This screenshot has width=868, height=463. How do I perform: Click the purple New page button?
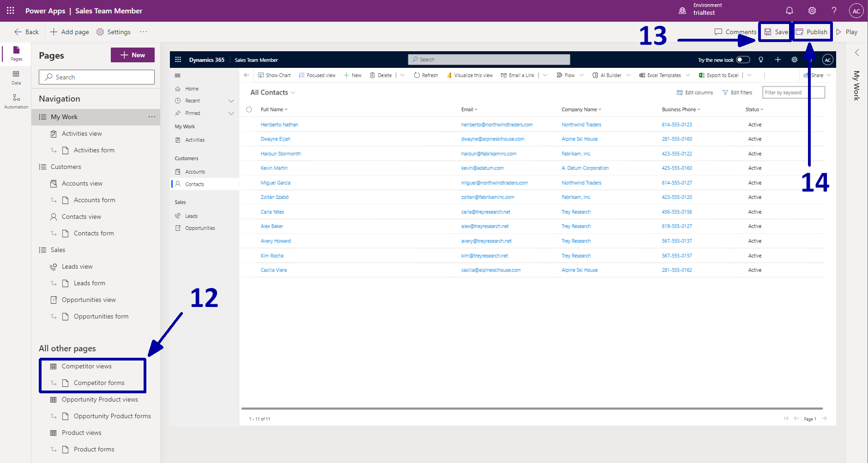click(133, 55)
